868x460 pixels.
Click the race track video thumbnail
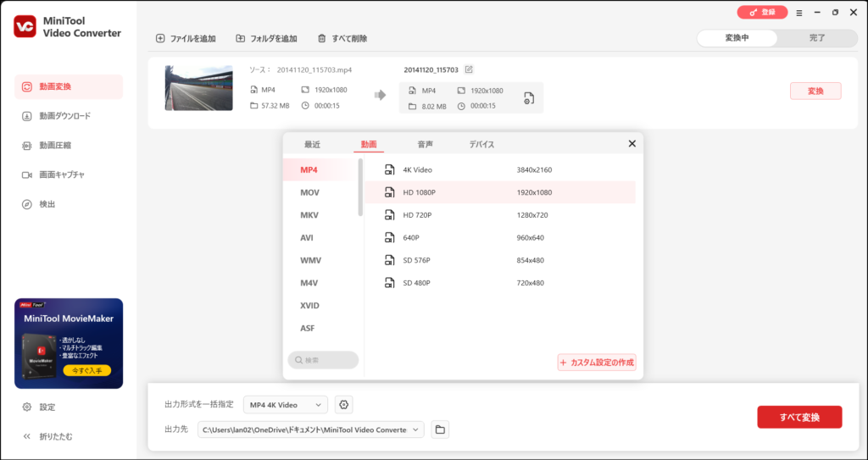pos(198,89)
